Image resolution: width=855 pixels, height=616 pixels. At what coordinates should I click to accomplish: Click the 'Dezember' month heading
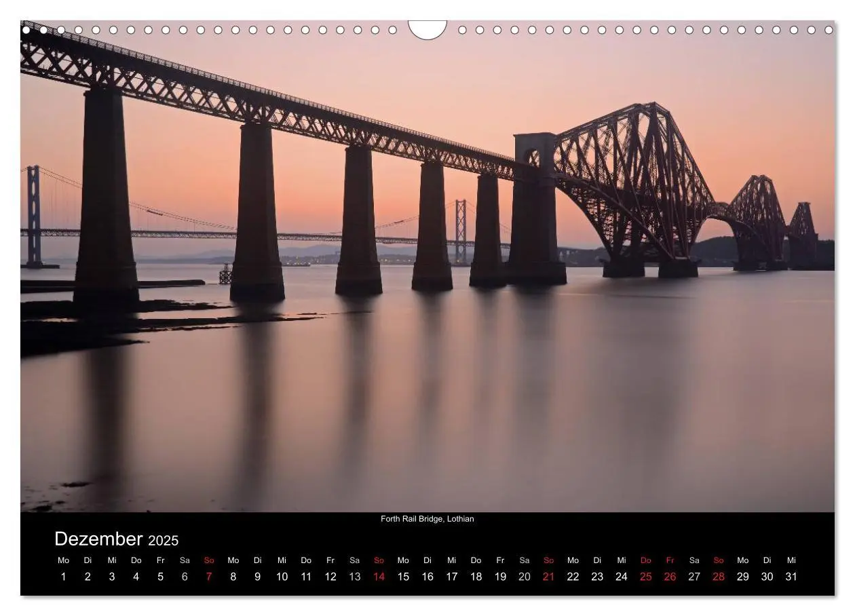tap(98, 539)
